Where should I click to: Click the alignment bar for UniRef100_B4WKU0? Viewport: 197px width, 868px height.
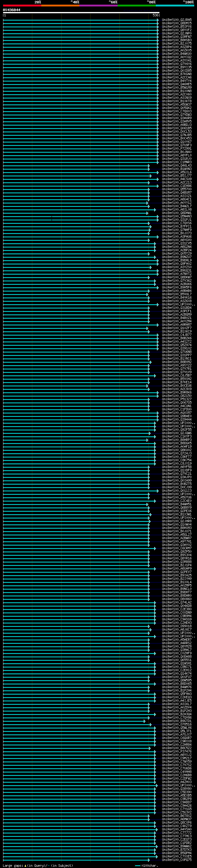coord(81,54)
